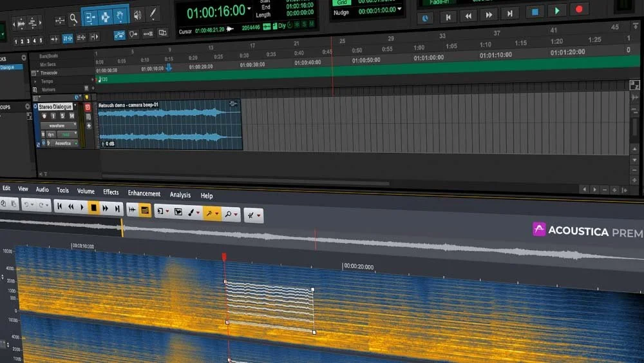The height and width of the screenshot is (363, 644).
Task: Open the Groups list popup menu button
Action: (28, 106)
